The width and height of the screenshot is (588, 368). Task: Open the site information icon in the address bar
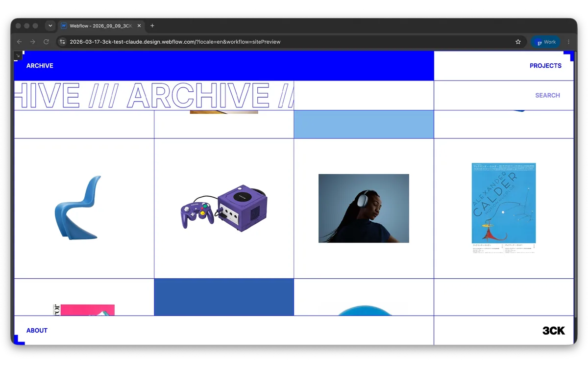click(62, 42)
